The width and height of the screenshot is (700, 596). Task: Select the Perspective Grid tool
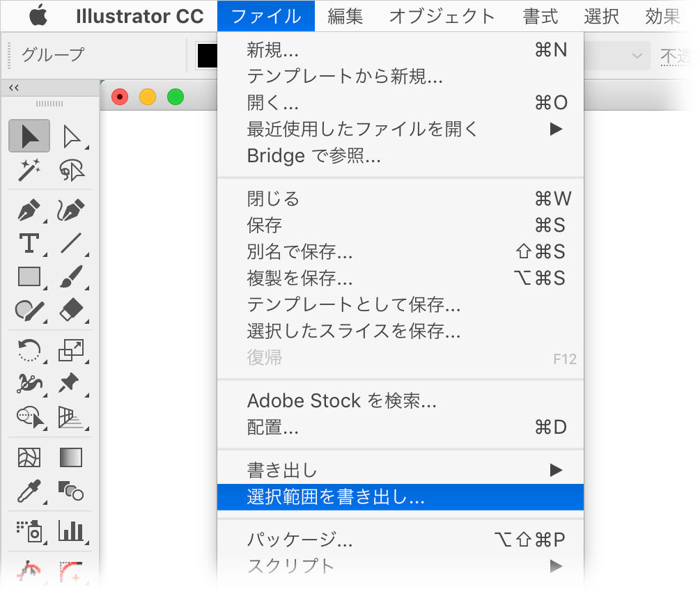tap(72, 418)
